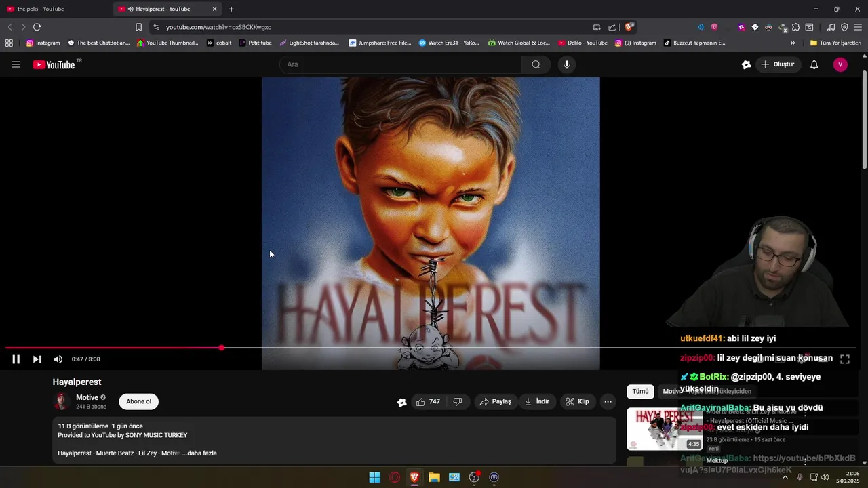Open OBS Studio from the taskbar
868x488 pixels.
tap(474, 477)
